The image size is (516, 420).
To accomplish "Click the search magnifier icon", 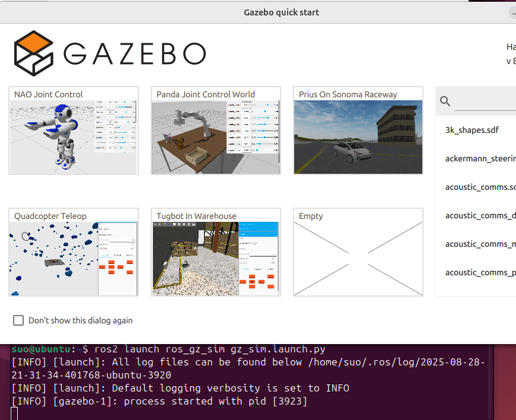I will point(445,101).
